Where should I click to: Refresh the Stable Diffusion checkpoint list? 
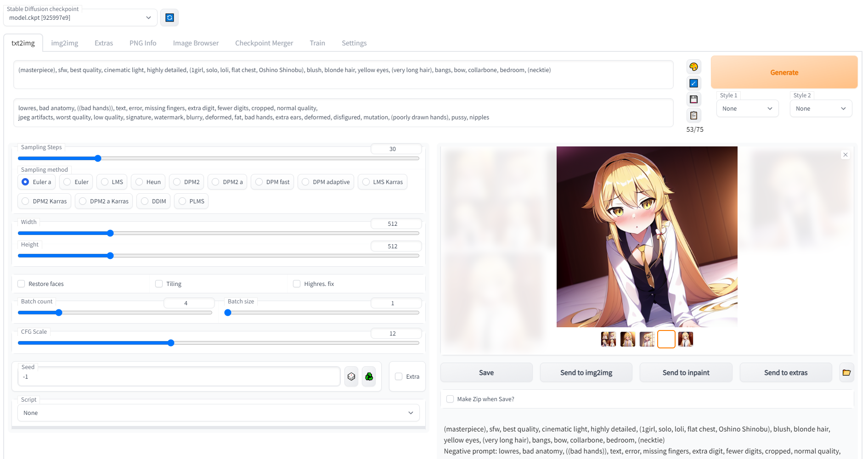(x=169, y=17)
